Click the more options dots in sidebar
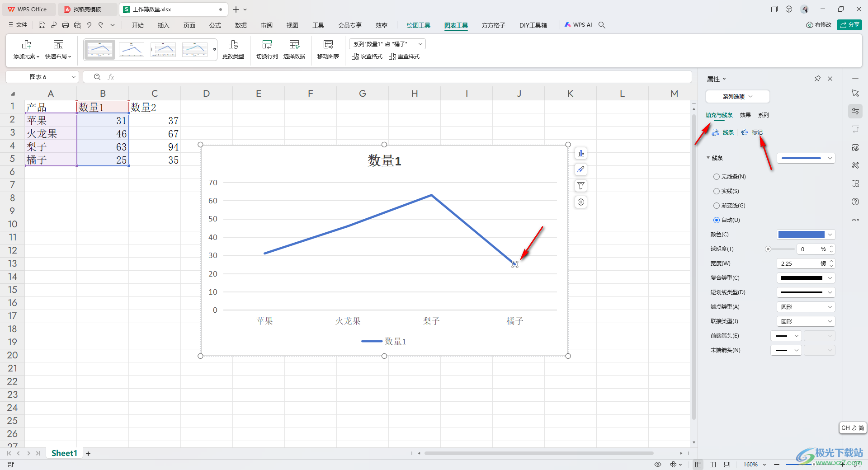Screen dimensions: 868x470 click(x=855, y=220)
